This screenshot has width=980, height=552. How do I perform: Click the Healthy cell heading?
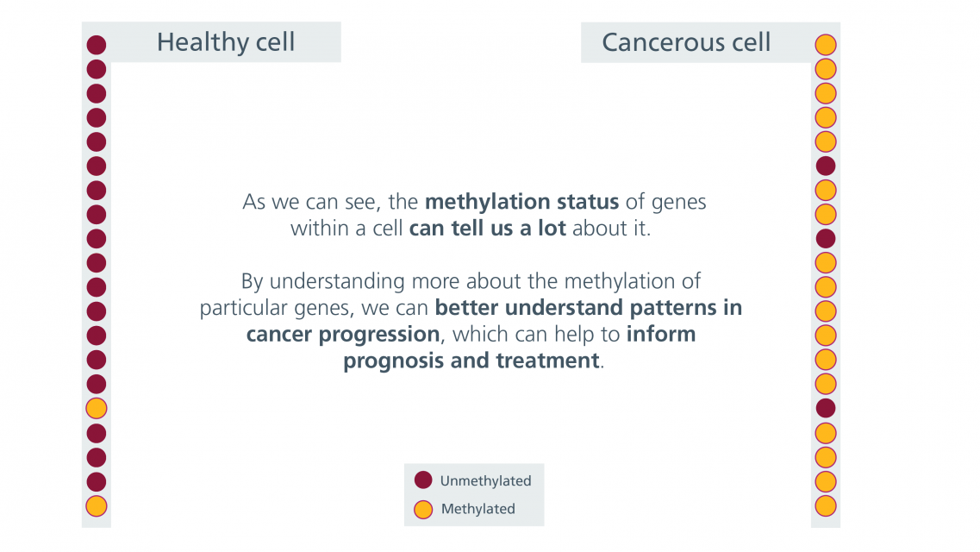pos(226,42)
